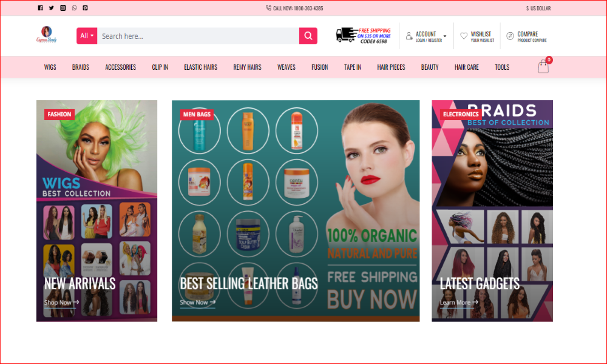Image resolution: width=607 pixels, height=364 pixels.
Task: Go to the Express Beauty logo homepage
Action: [46, 35]
